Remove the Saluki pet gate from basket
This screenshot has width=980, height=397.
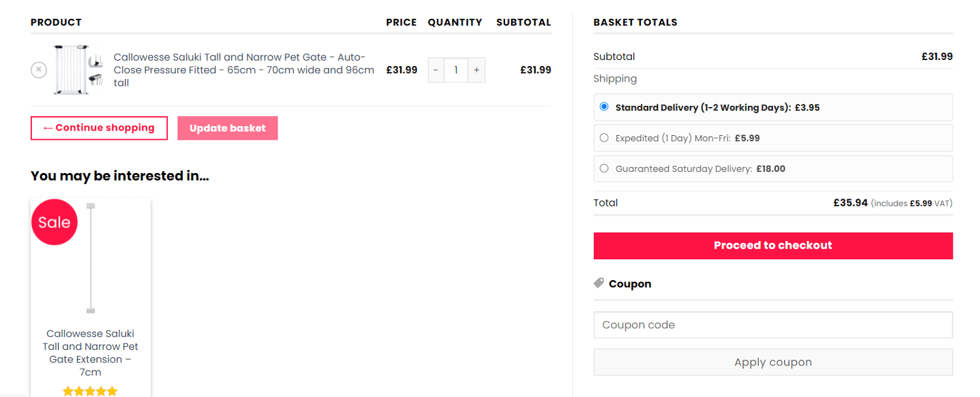pos(39,70)
